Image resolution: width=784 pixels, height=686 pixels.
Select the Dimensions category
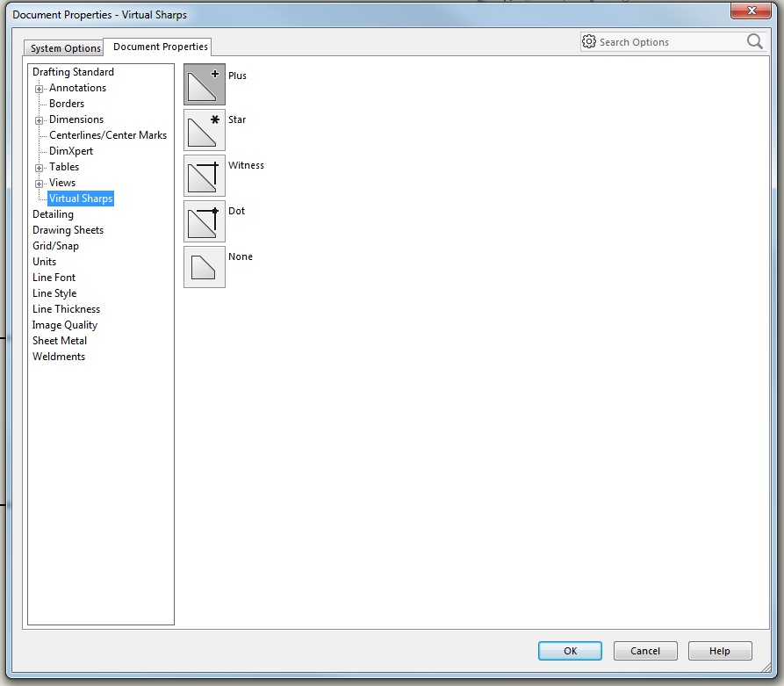tap(76, 119)
